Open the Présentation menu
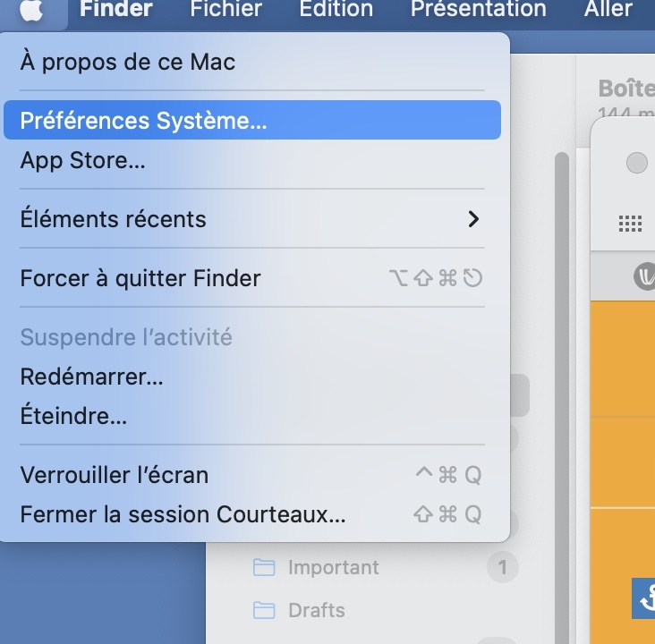This screenshot has height=644, width=655. pos(479,9)
